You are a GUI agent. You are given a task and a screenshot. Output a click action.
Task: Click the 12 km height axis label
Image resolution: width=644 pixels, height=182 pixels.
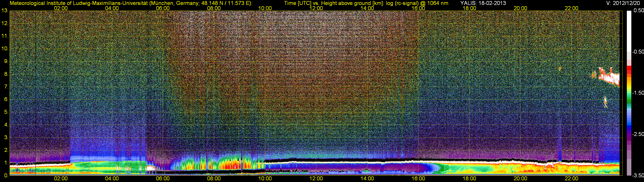(5, 23)
